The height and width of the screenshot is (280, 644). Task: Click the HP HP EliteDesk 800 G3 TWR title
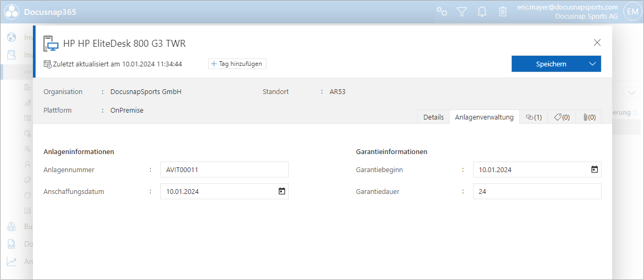click(124, 44)
